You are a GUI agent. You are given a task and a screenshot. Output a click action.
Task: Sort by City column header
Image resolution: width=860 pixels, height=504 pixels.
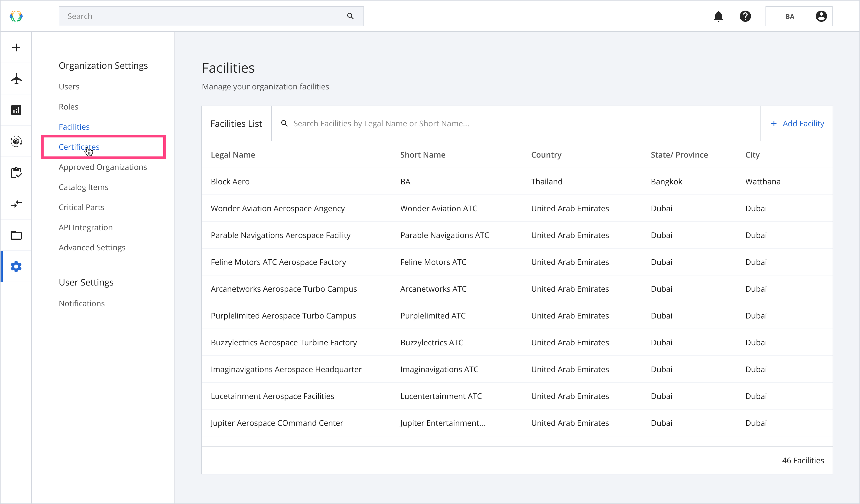753,155
